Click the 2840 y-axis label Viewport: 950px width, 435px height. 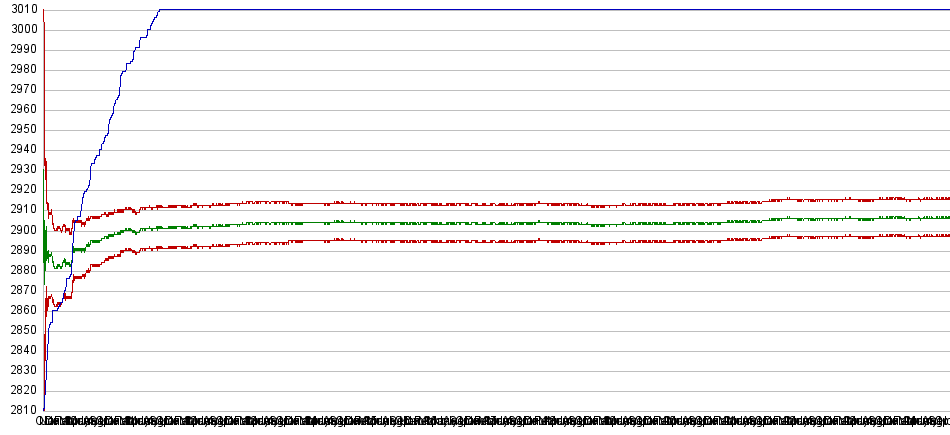[20, 350]
